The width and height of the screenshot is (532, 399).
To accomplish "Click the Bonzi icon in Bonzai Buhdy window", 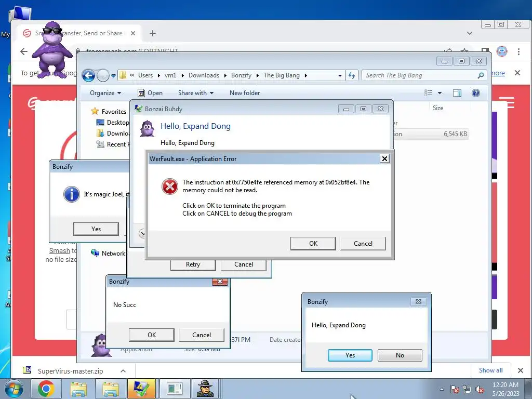I will (147, 129).
